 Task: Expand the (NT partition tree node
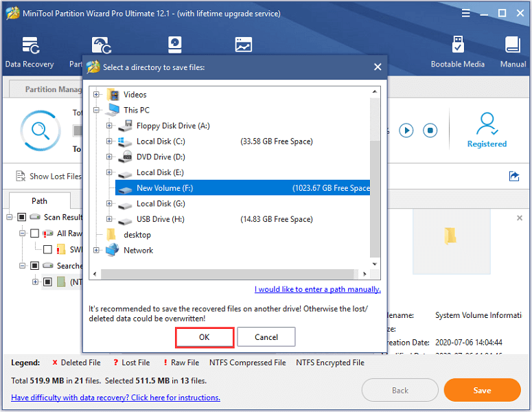tap(35, 282)
